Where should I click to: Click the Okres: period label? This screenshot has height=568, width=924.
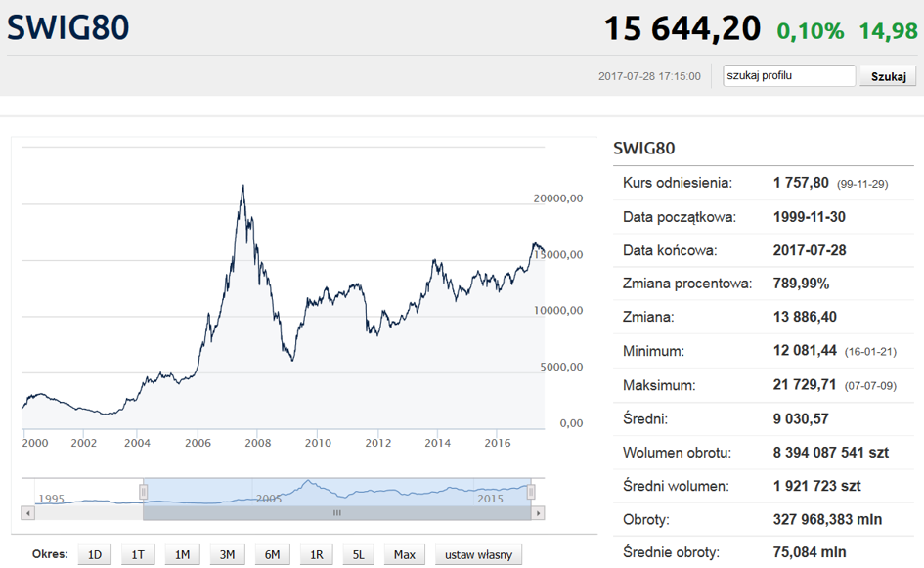tap(50, 554)
